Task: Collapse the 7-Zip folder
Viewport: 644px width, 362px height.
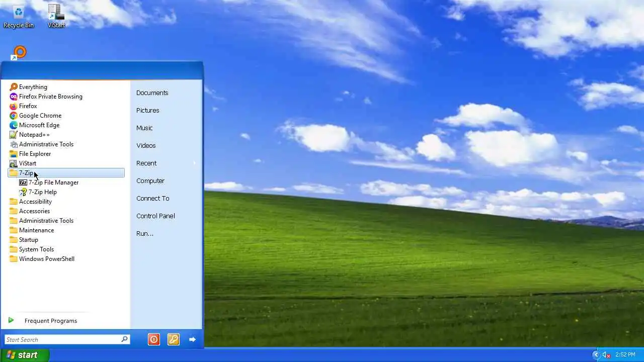Action: point(66,173)
